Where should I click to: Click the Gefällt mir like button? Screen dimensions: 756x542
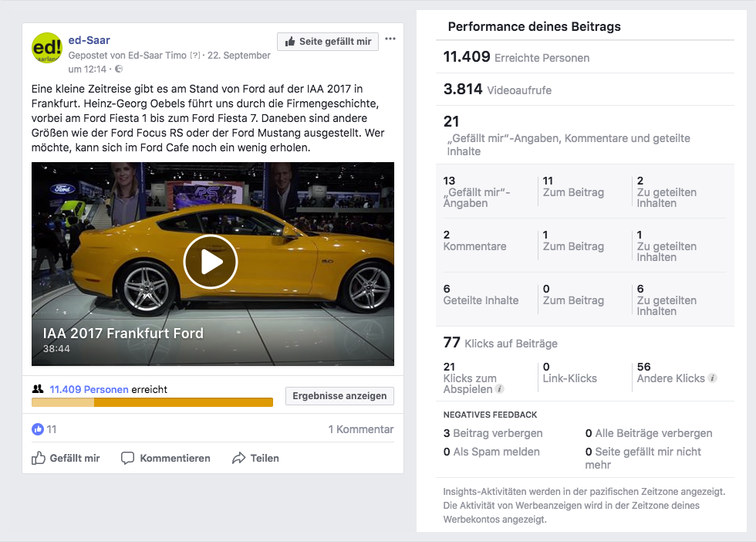point(66,458)
